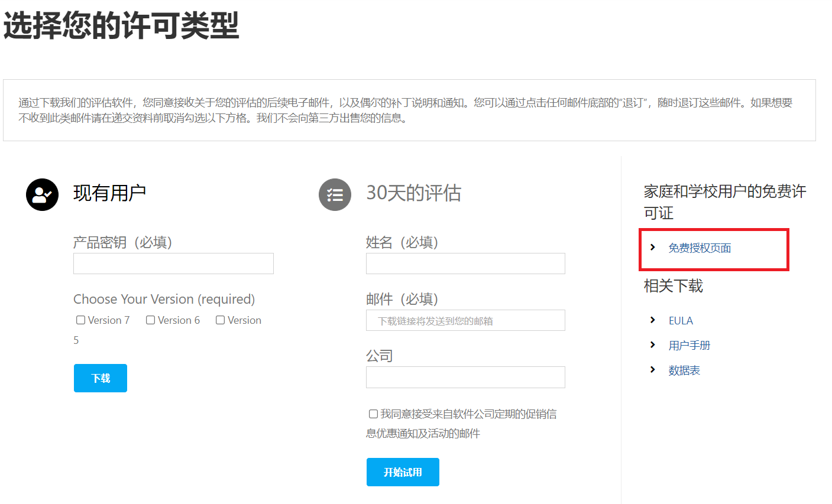Click into the 姓名 text field

(465, 264)
